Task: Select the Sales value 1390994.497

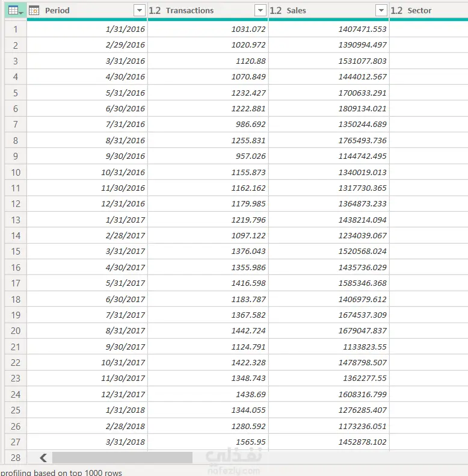Action: click(x=328, y=45)
